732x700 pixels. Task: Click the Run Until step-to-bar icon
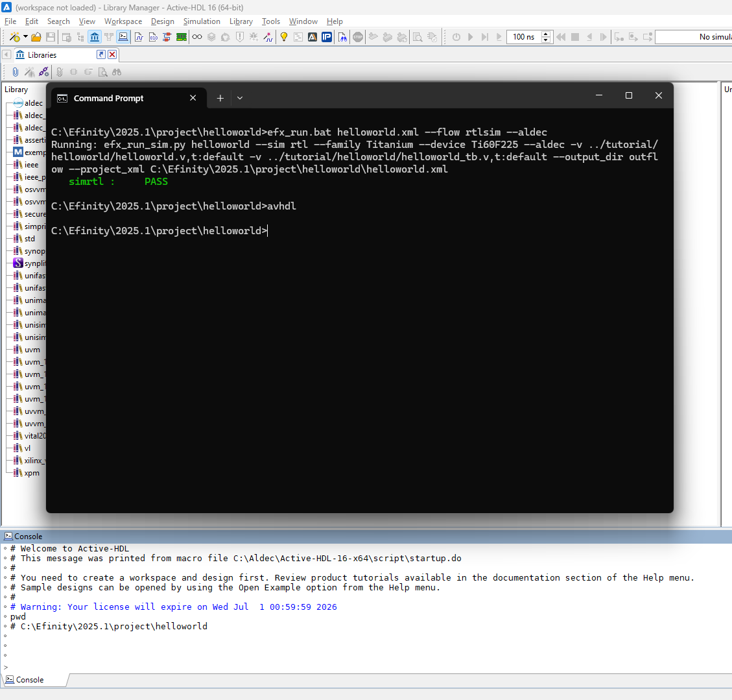tap(485, 37)
